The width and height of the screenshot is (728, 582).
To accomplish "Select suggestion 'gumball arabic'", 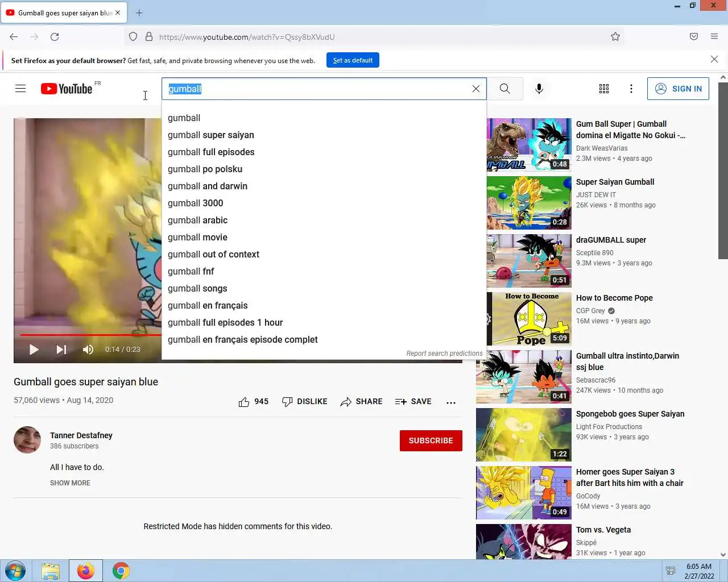I will pyautogui.click(x=324, y=221).
